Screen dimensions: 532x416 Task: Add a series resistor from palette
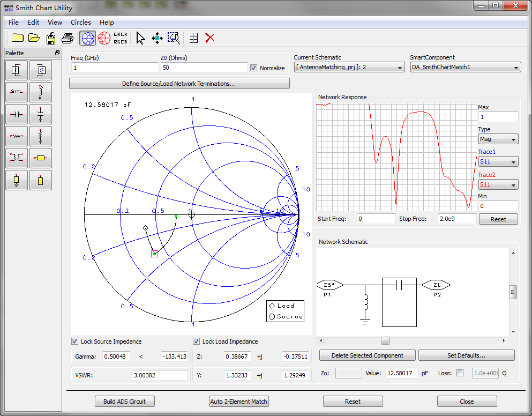point(16,136)
